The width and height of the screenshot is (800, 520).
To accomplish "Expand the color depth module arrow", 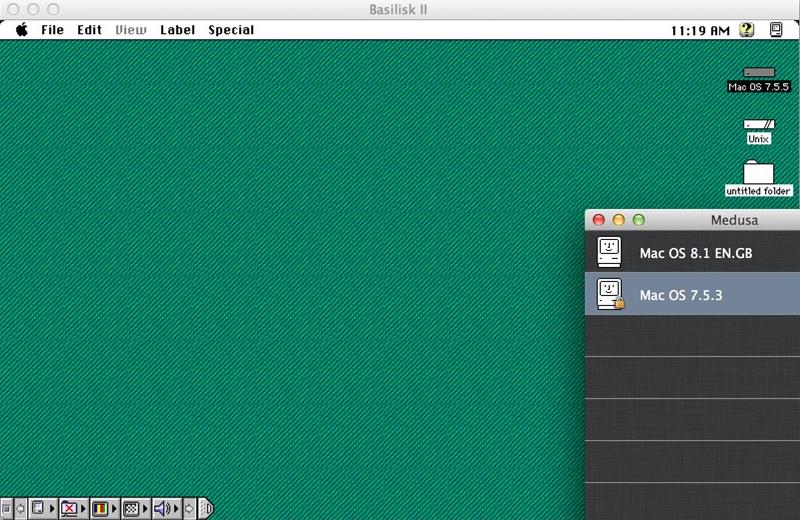I will (x=114, y=509).
